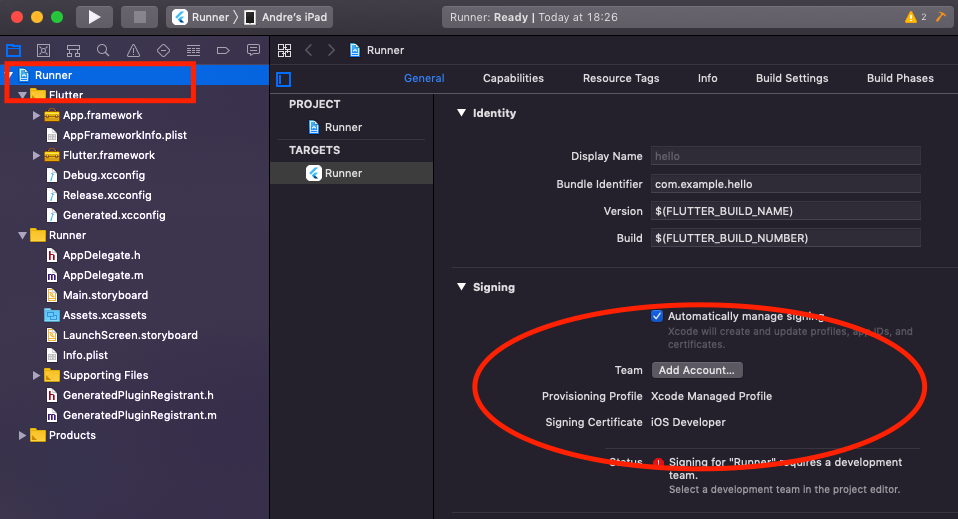The height and width of the screenshot is (519, 958).
Task: Switch to the Build Settings tab
Action: (x=792, y=78)
